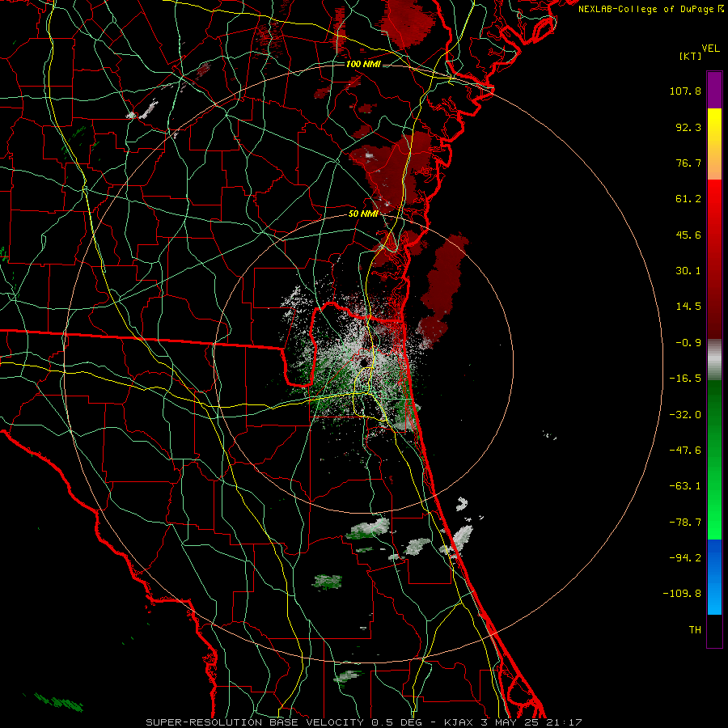Select the -16.5 scale value
728x728 pixels.
tap(685, 379)
